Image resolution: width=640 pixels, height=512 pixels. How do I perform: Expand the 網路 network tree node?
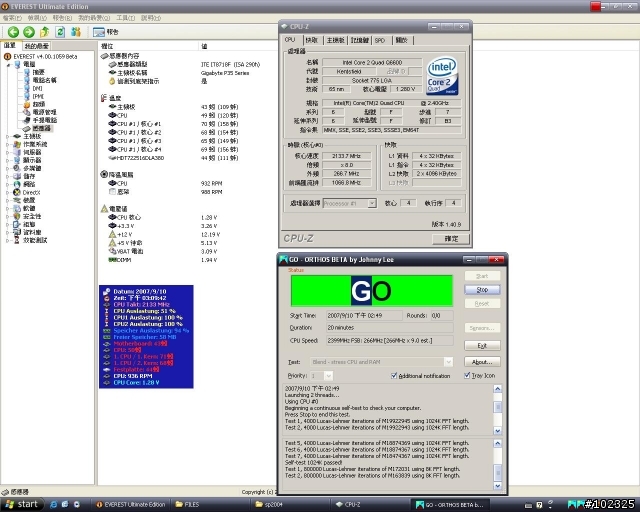(x=7, y=184)
